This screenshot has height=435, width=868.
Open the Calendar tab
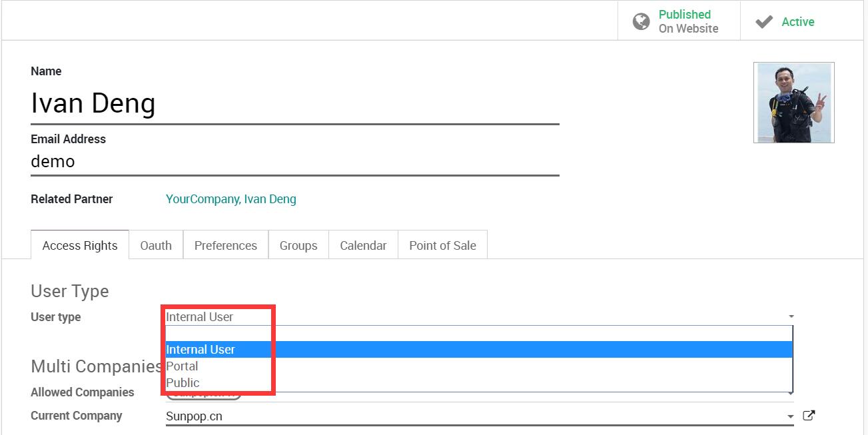point(363,245)
